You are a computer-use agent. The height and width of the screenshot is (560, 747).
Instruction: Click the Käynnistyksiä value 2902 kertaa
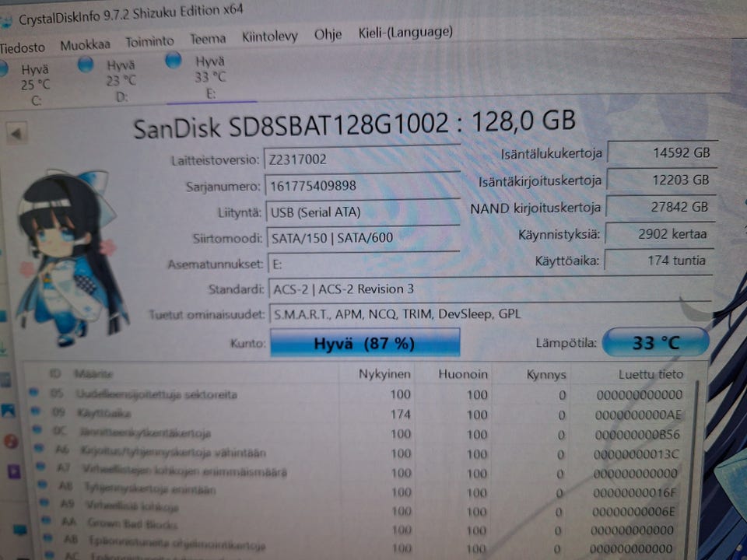(x=659, y=234)
